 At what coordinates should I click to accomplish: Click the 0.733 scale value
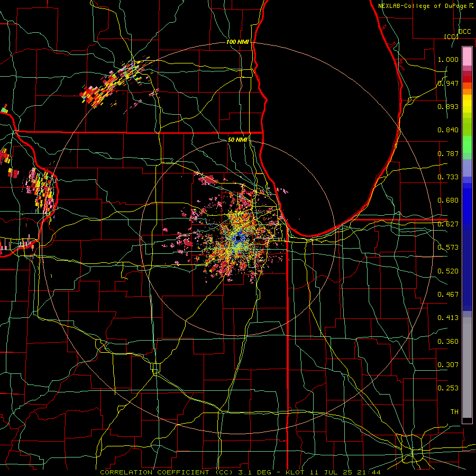pos(448,177)
